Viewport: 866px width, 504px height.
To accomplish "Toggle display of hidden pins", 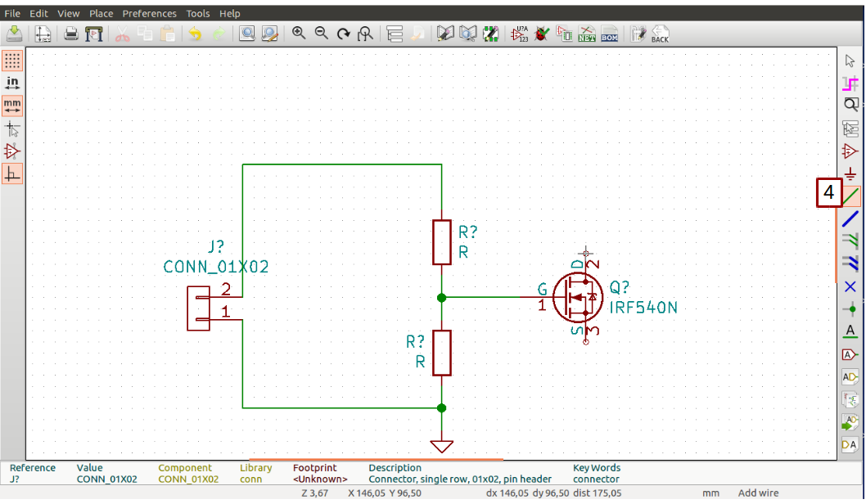I will coord(11,151).
